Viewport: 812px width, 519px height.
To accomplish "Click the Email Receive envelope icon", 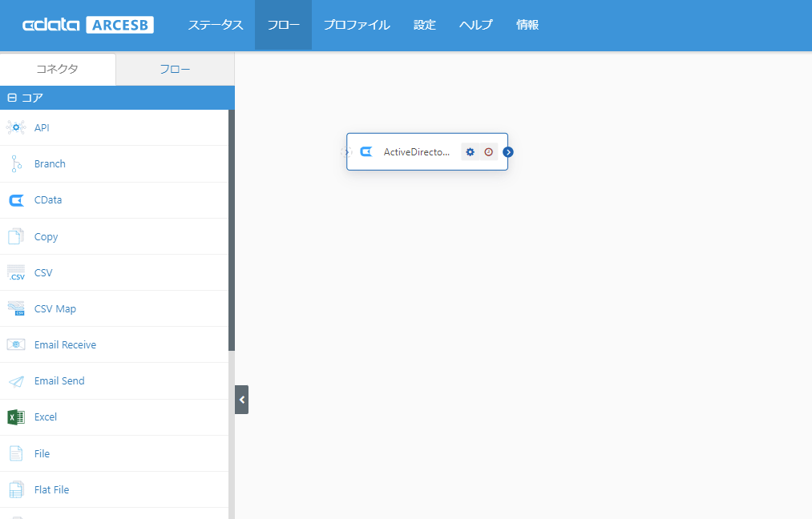I will point(16,344).
